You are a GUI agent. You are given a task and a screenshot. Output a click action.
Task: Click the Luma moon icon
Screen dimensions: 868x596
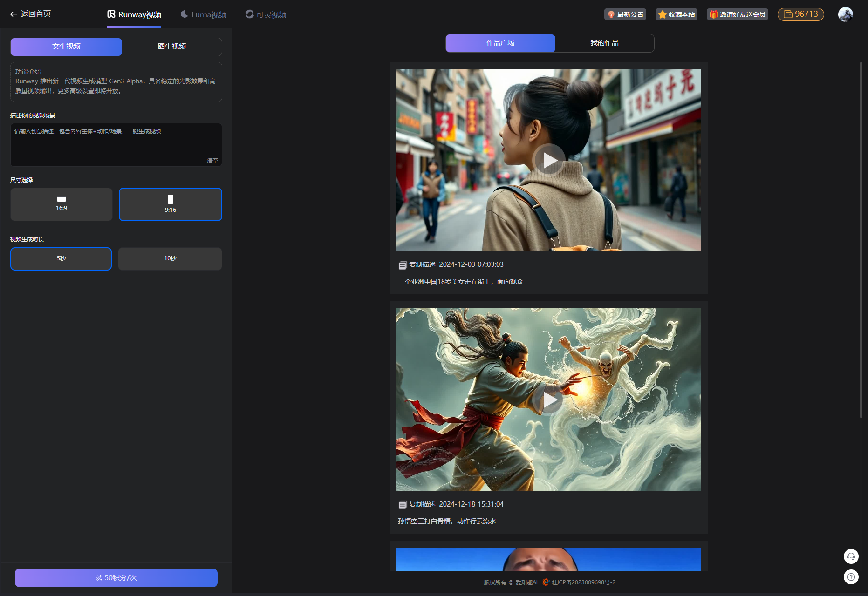pos(185,14)
